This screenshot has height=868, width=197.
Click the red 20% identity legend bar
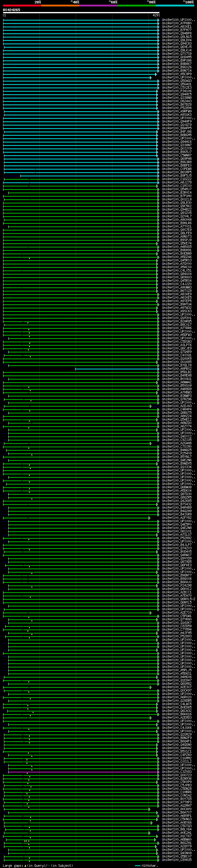tap(22, 6)
